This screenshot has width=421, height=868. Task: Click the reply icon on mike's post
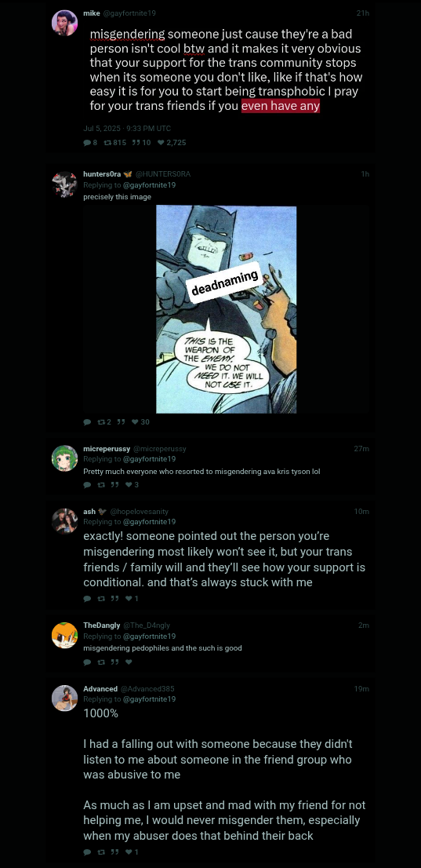click(x=87, y=142)
